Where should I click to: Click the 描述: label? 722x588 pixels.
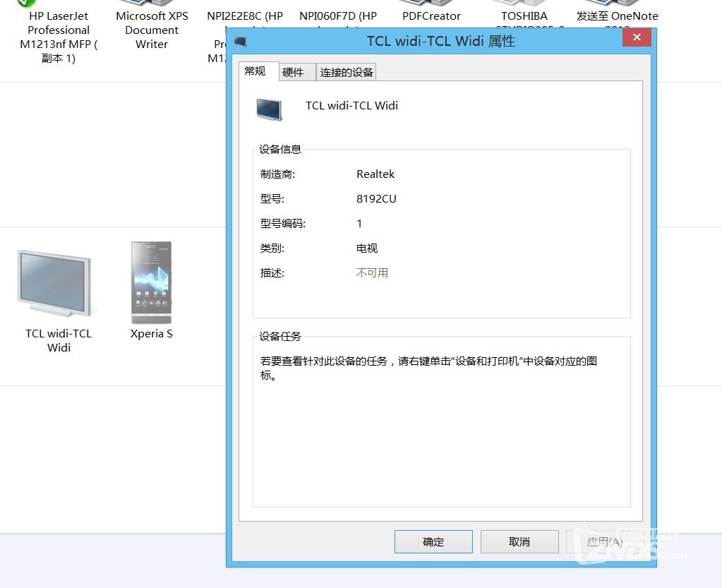(x=272, y=273)
